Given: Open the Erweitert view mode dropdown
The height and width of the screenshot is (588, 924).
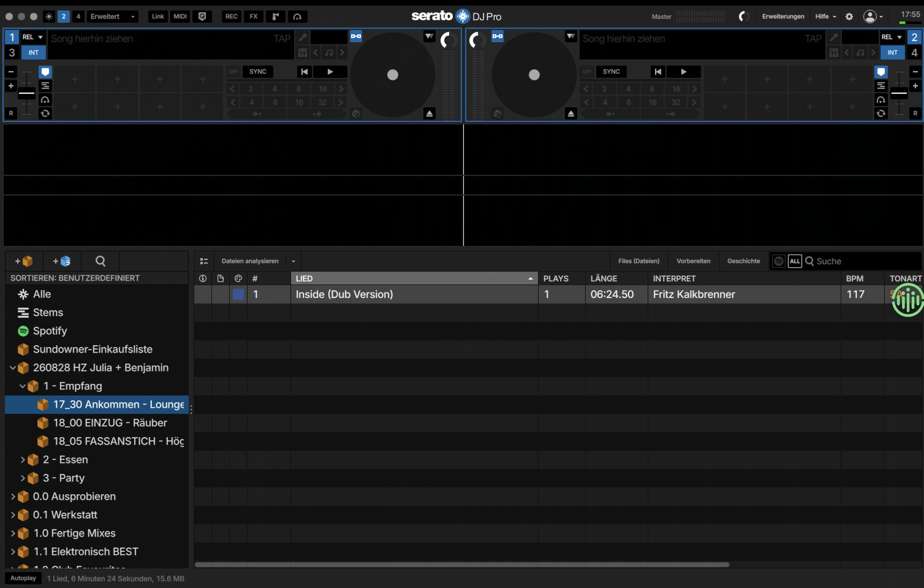Looking at the screenshot, I should pyautogui.click(x=112, y=16).
